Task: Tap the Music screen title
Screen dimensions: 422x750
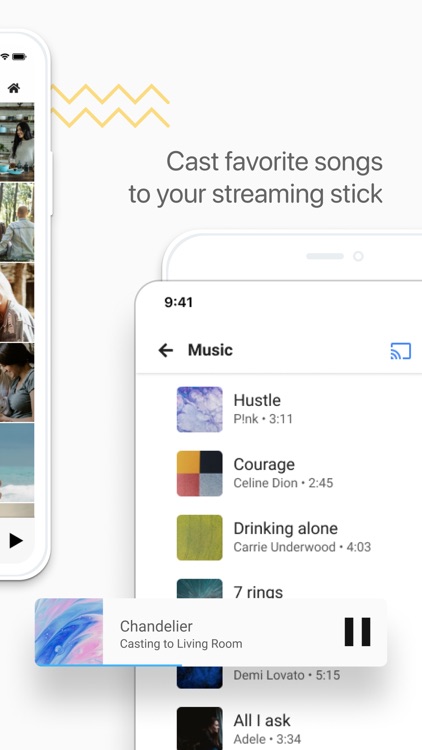Action: point(210,350)
